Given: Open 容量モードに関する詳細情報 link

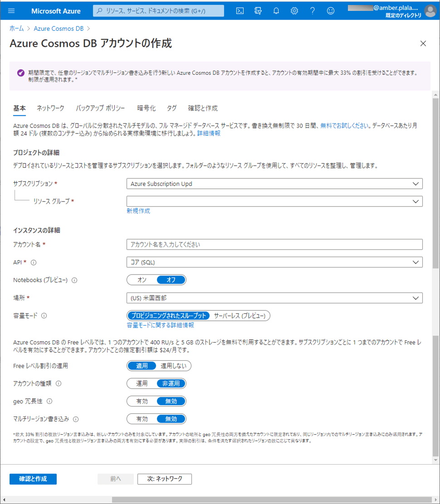Looking at the screenshot, I should (x=160, y=325).
